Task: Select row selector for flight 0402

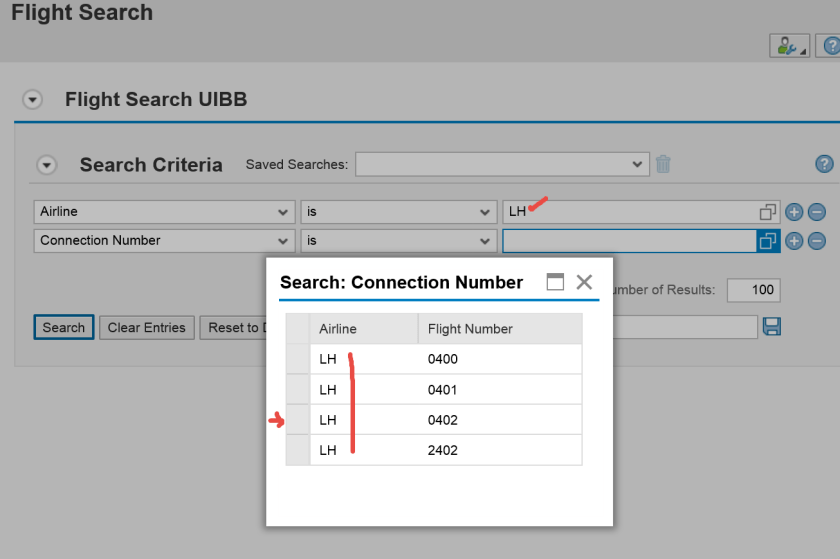Action: click(297, 420)
